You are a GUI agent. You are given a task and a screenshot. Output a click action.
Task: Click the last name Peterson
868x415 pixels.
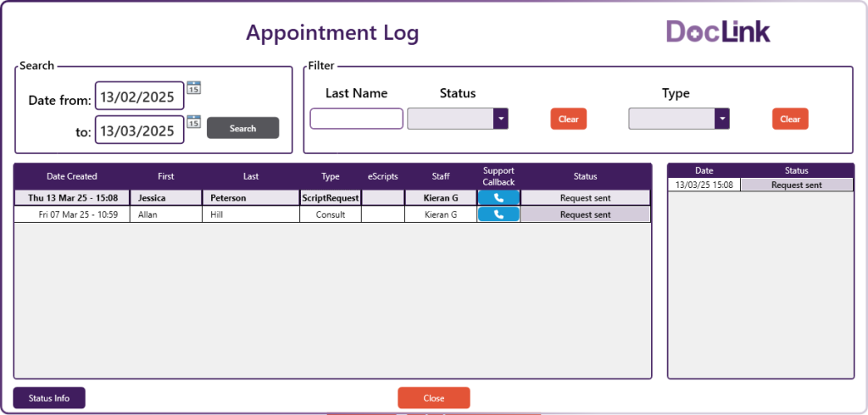point(228,197)
